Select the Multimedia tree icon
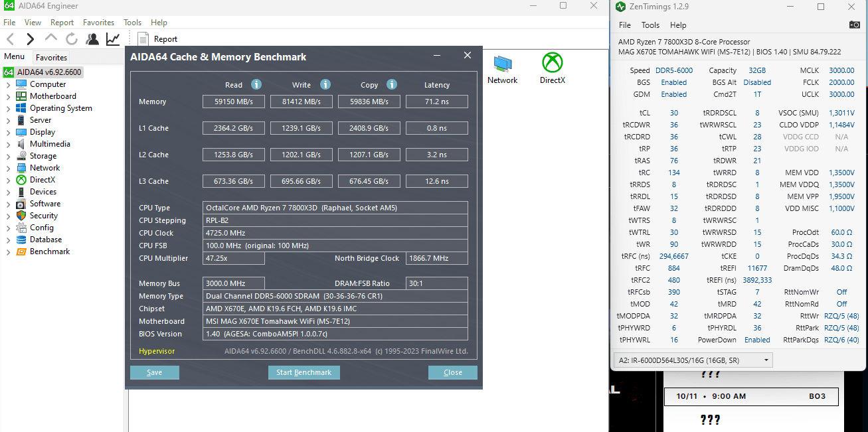Image resolution: width=868 pixels, height=432 pixels. pyautogui.click(x=21, y=144)
